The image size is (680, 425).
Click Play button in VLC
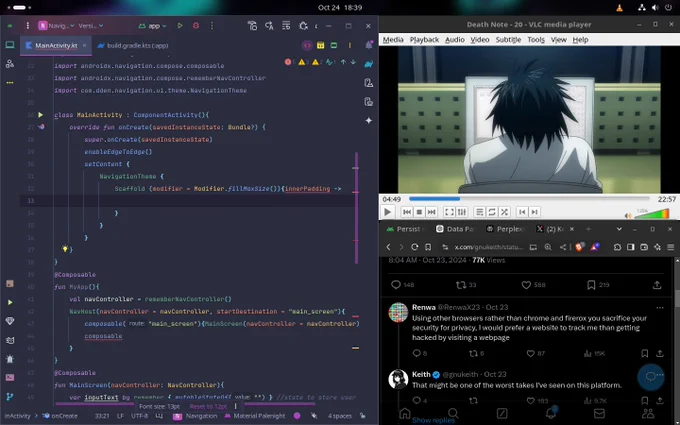click(x=387, y=212)
